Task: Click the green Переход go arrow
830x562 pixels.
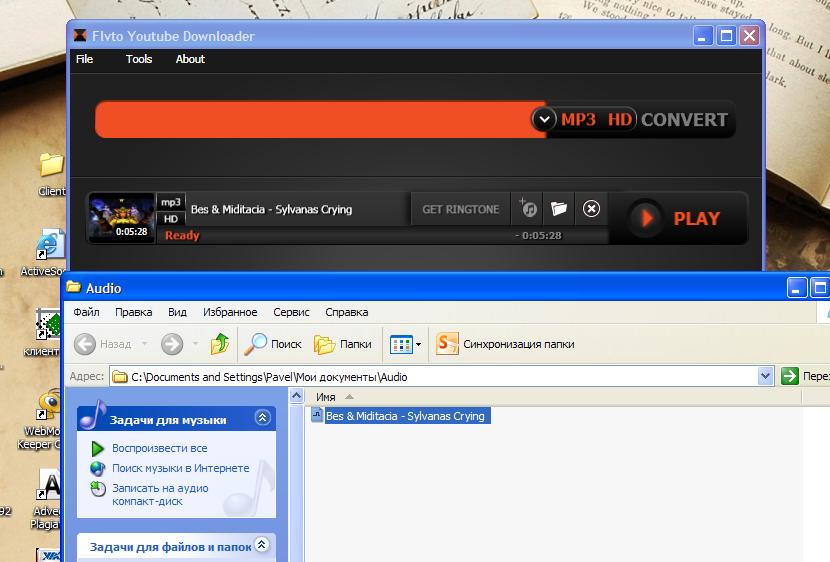Action: point(790,377)
